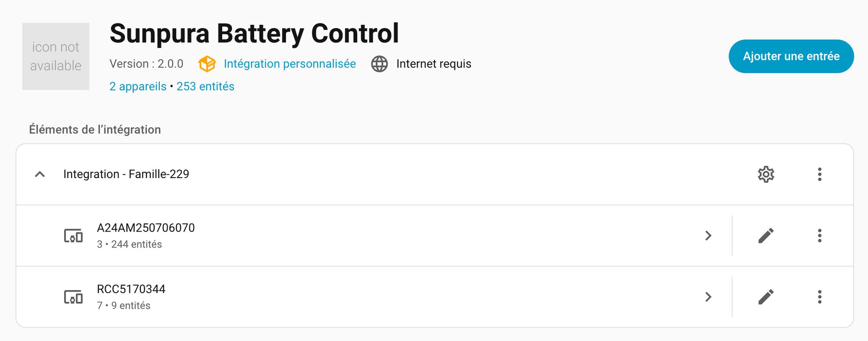The width and height of the screenshot is (868, 341).
Task: Select the RCC5170344 device row name
Action: (x=131, y=289)
